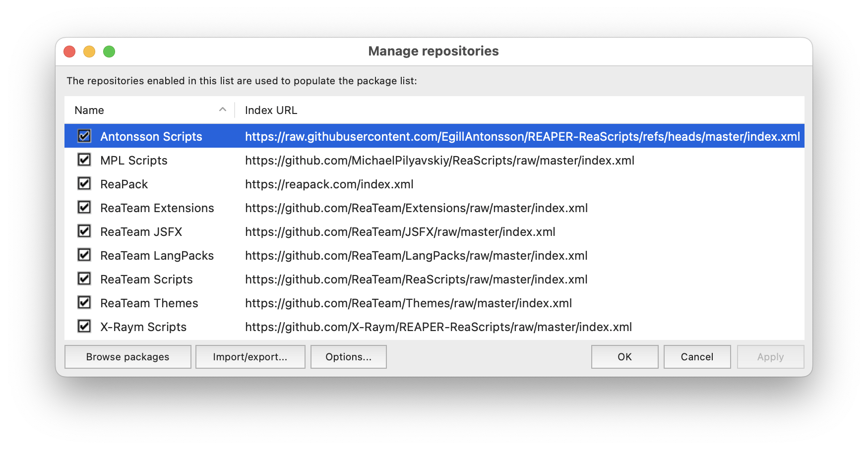
Task: Uncheck the Antonsson Scripts repository checkbox
Action: point(84,136)
